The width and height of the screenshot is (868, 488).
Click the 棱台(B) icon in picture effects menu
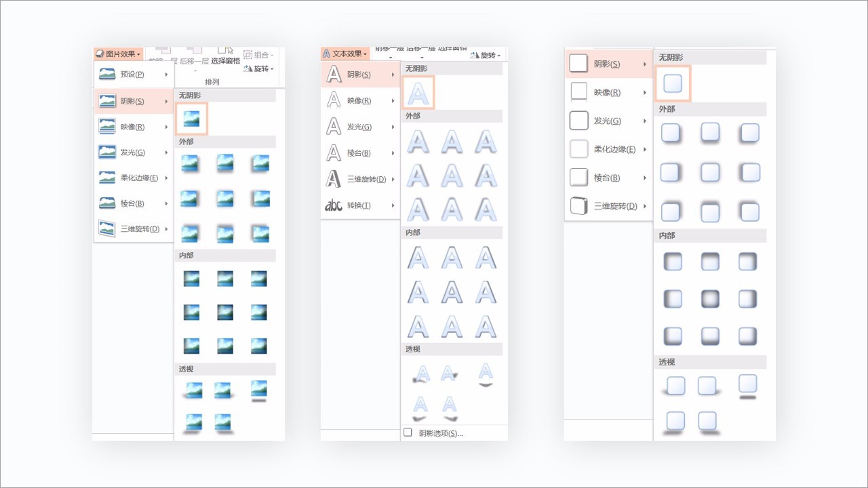point(107,203)
